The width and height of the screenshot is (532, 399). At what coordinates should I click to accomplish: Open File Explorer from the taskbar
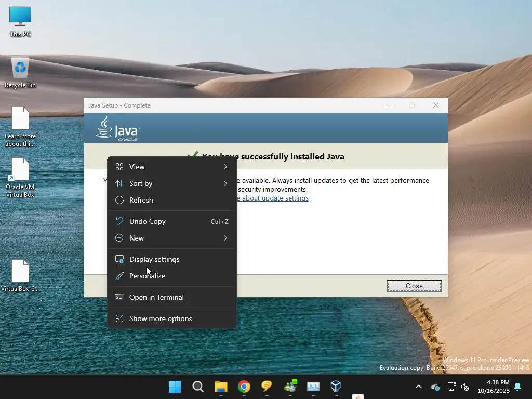click(x=221, y=387)
